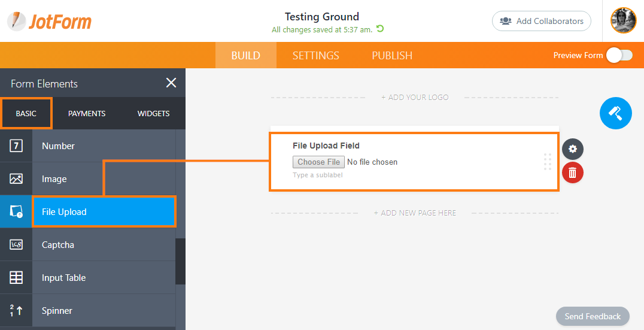The image size is (644, 330).
Task: Toggle the Preview Form switch
Action: 619,55
